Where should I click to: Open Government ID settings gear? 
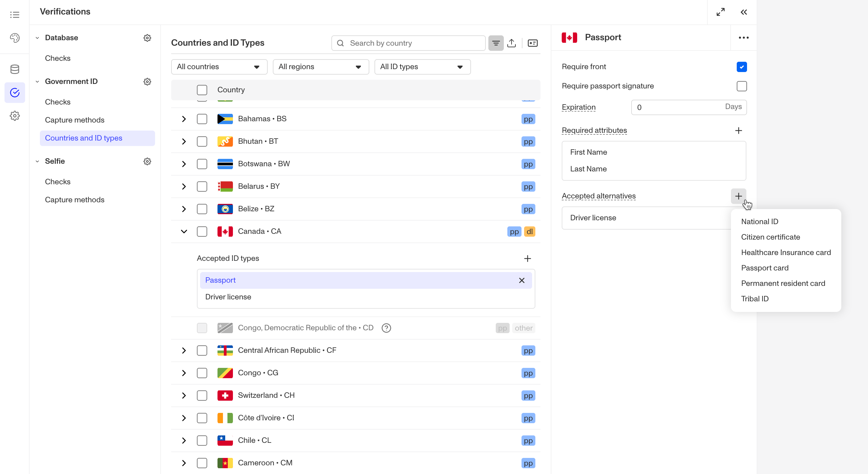pos(147,82)
